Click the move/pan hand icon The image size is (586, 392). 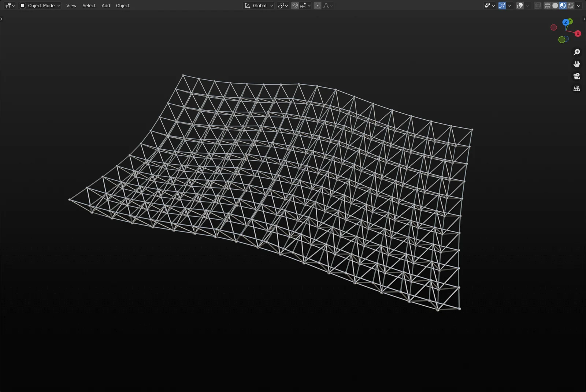click(x=576, y=64)
